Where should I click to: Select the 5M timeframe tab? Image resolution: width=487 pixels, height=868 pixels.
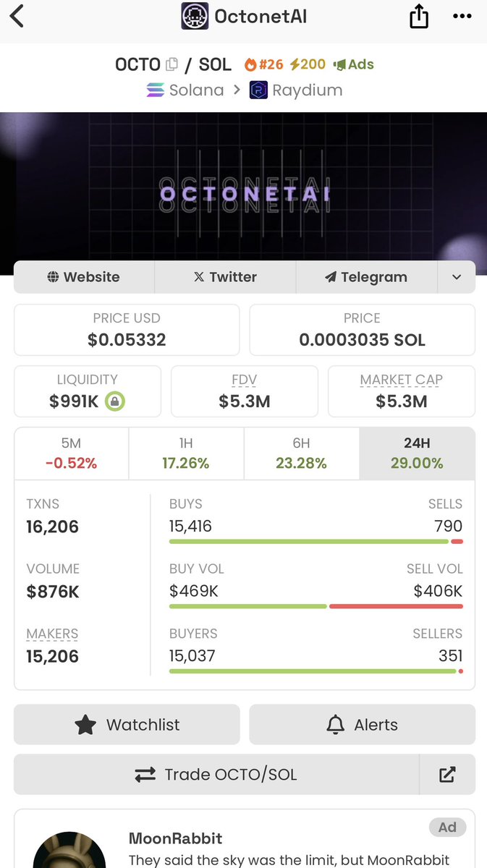pos(71,454)
